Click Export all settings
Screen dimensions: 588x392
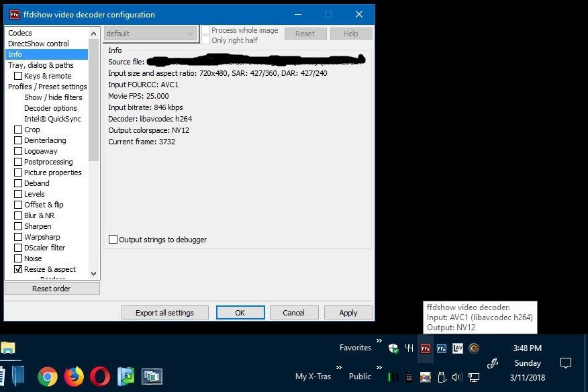click(165, 313)
